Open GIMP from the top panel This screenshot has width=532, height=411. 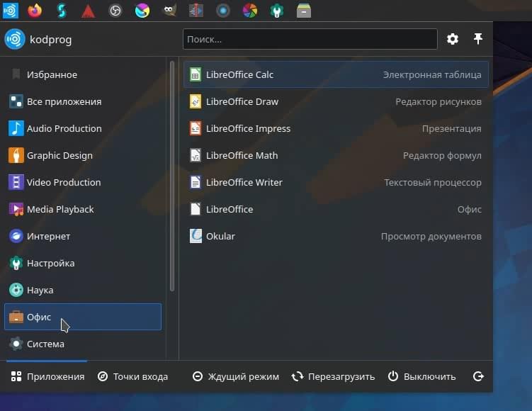[x=169, y=11]
